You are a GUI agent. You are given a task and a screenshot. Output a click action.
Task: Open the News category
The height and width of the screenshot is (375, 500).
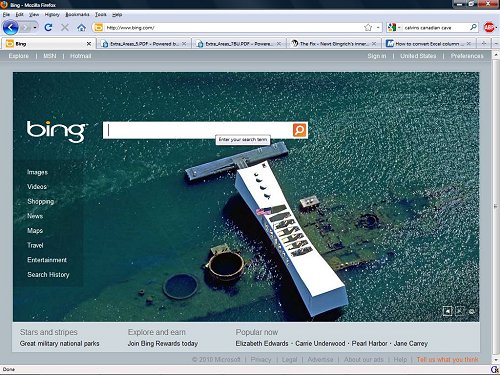point(35,216)
